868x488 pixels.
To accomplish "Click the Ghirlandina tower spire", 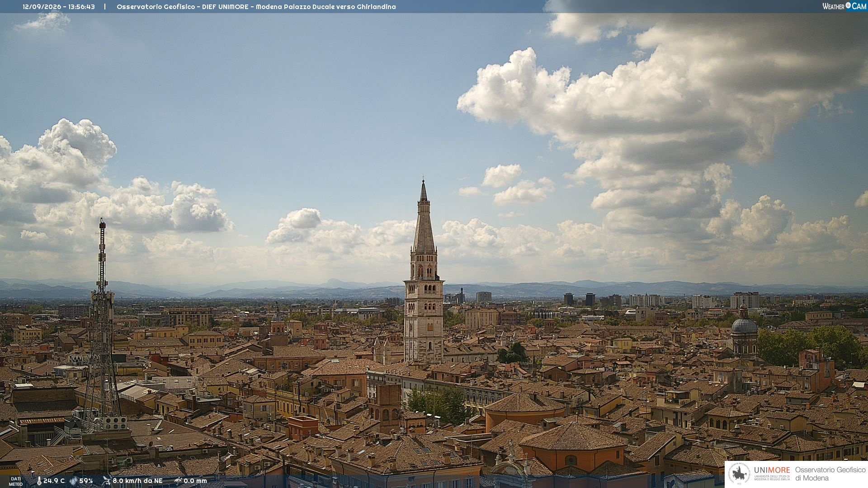I will (x=424, y=217).
